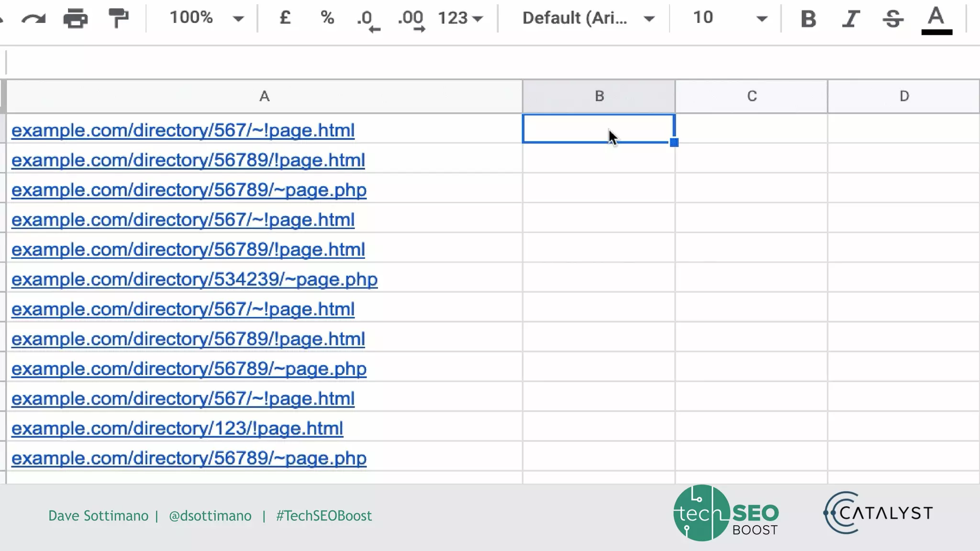Select column A header
Image resolution: width=980 pixels, height=551 pixels.
coord(264,96)
